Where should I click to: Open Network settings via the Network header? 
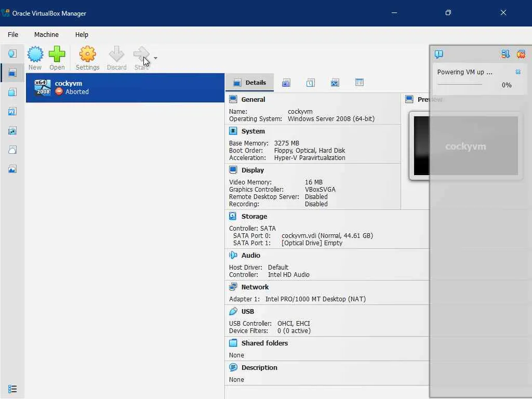point(255,287)
